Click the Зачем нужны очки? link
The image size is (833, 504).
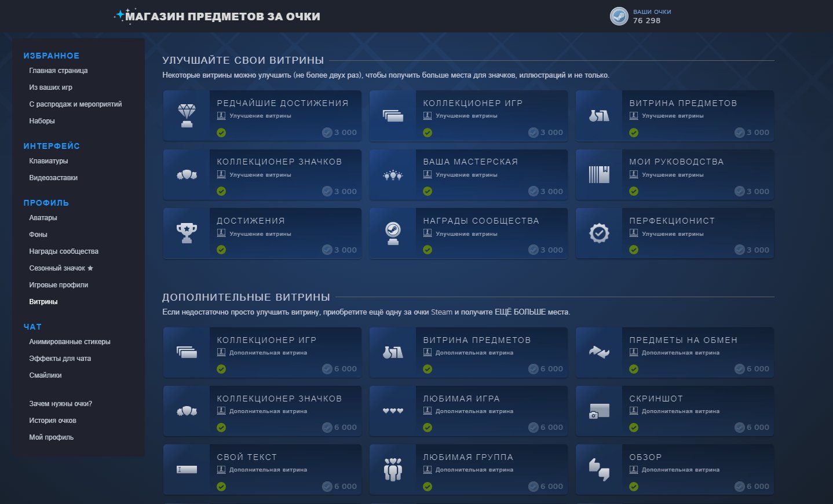(61, 404)
